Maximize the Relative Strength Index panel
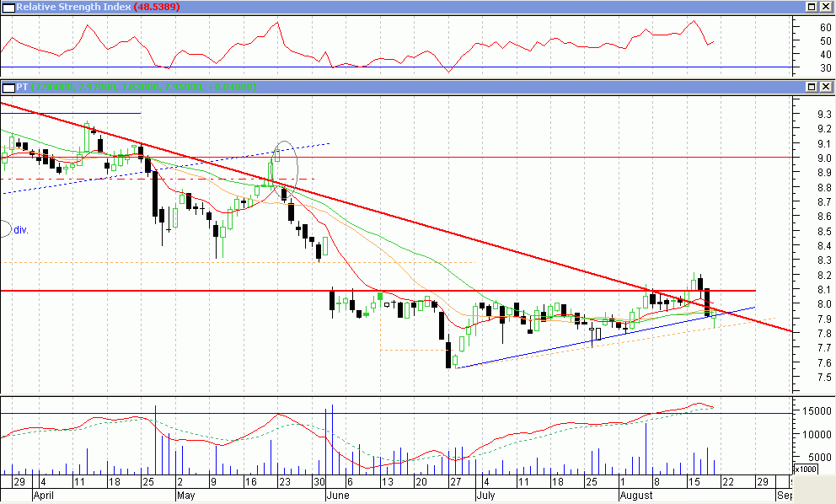This screenshot has height=504, width=836. [812, 7]
